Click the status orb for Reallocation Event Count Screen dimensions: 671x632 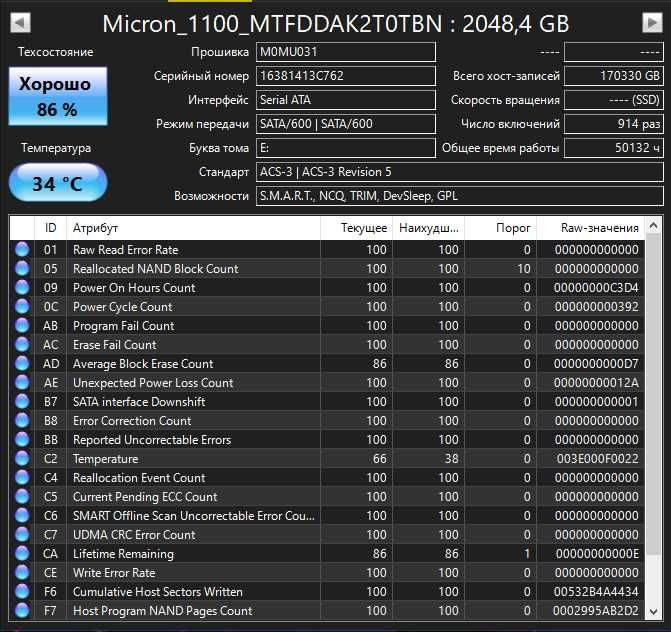(x=22, y=478)
